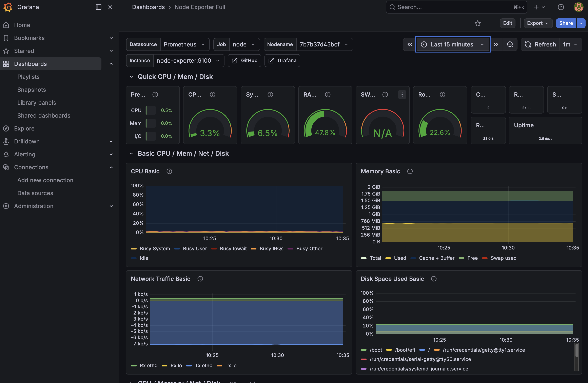Expand the Starred section chevron

pos(111,51)
